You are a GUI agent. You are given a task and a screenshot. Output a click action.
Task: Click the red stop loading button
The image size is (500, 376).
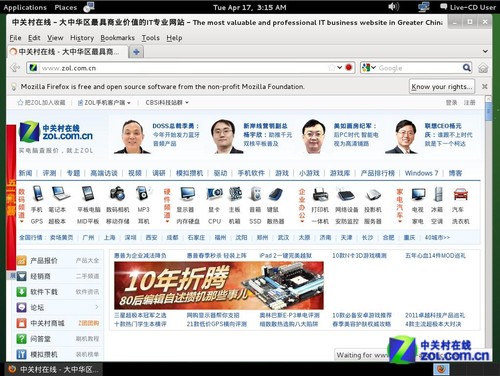[x=349, y=67]
